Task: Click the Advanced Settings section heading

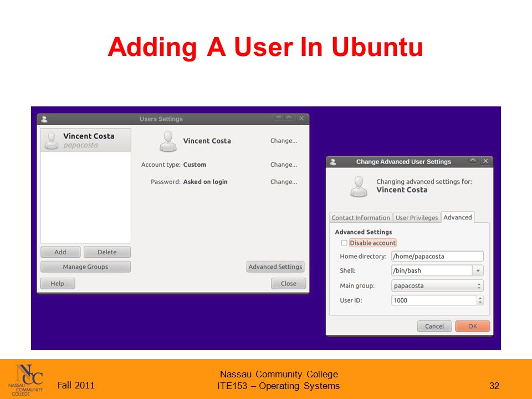Action: coord(364,232)
